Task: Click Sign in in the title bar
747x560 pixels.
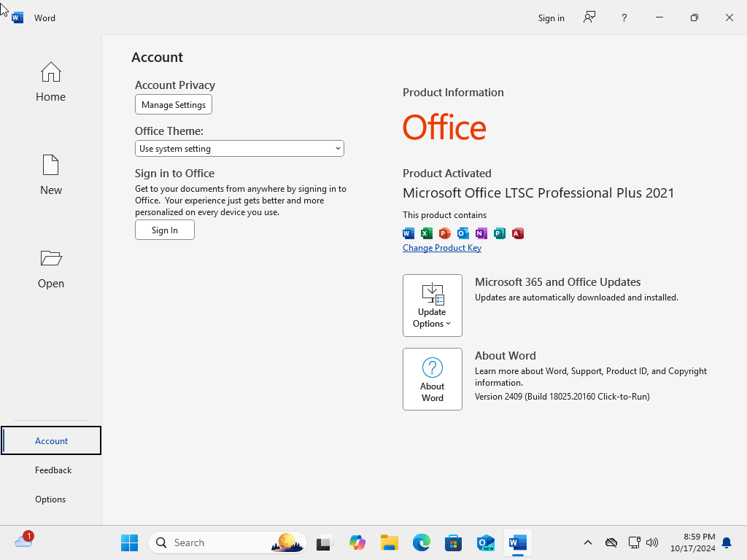Action: click(551, 17)
